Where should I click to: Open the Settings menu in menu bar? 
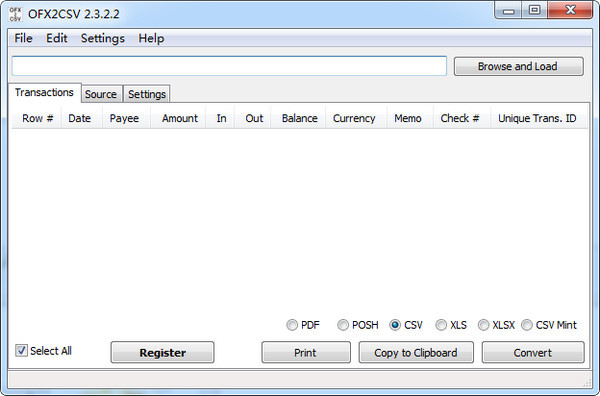coord(103,38)
